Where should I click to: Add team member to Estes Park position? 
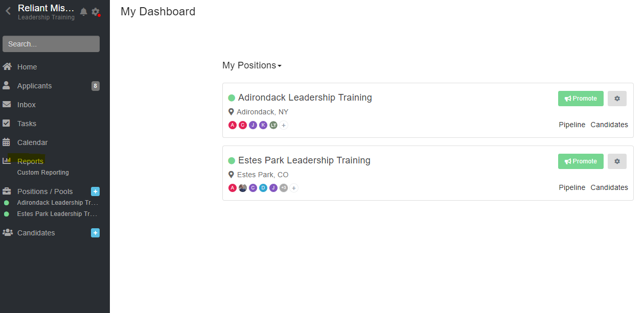(294, 188)
